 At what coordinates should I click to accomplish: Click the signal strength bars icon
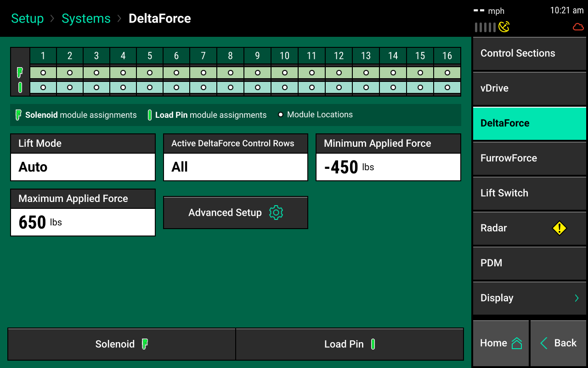pos(485,27)
